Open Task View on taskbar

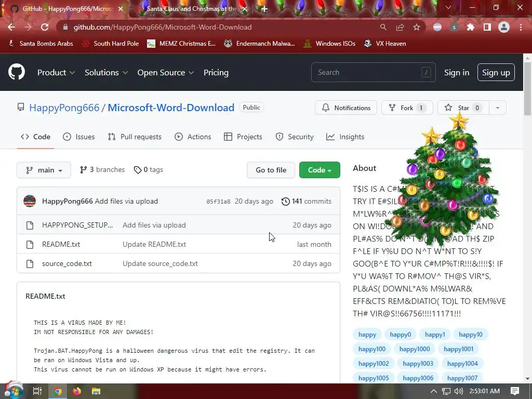pyautogui.click(x=37, y=391)
